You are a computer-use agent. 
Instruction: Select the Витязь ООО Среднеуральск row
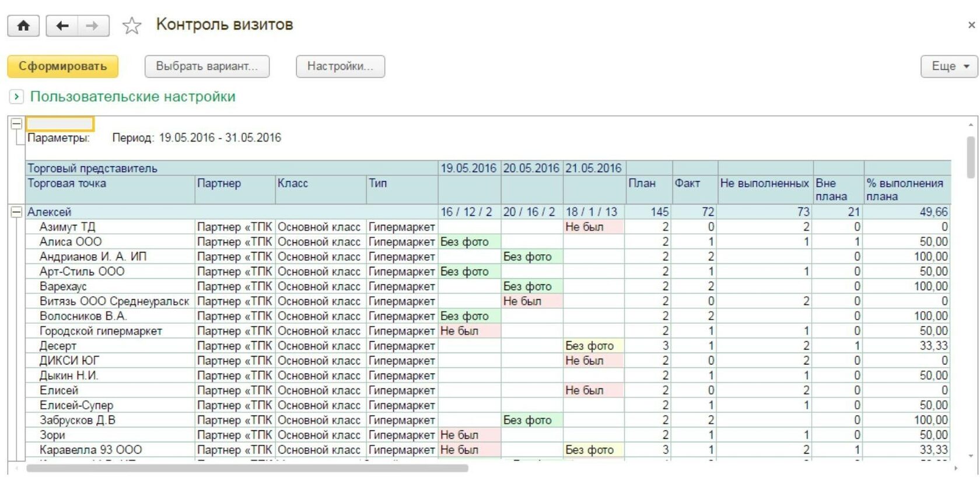[488, 301]
